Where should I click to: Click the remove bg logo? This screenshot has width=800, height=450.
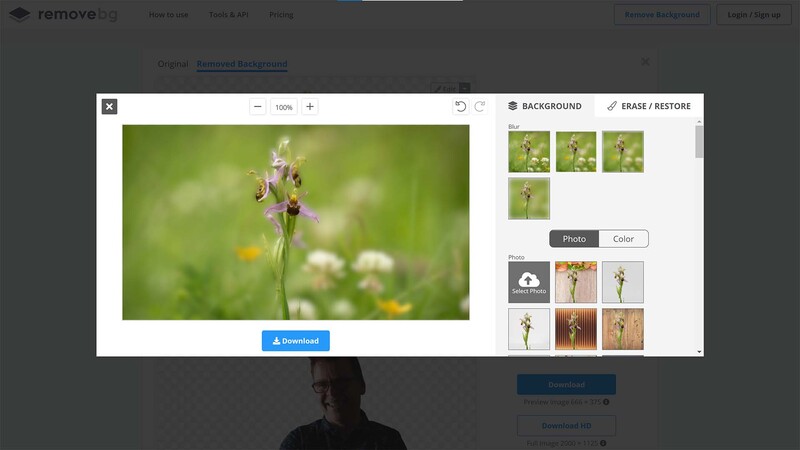(63, 14)
